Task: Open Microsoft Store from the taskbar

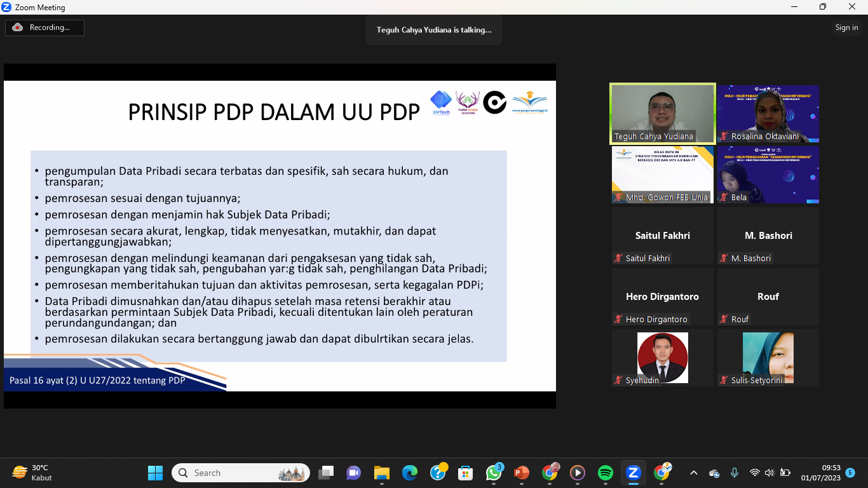Action: pos(466,473)
